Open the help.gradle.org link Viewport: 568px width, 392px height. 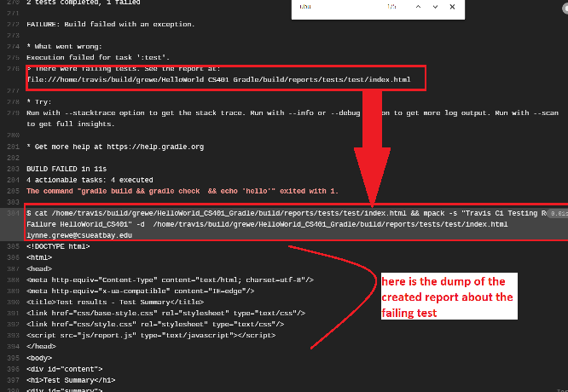tap(162, 147)
